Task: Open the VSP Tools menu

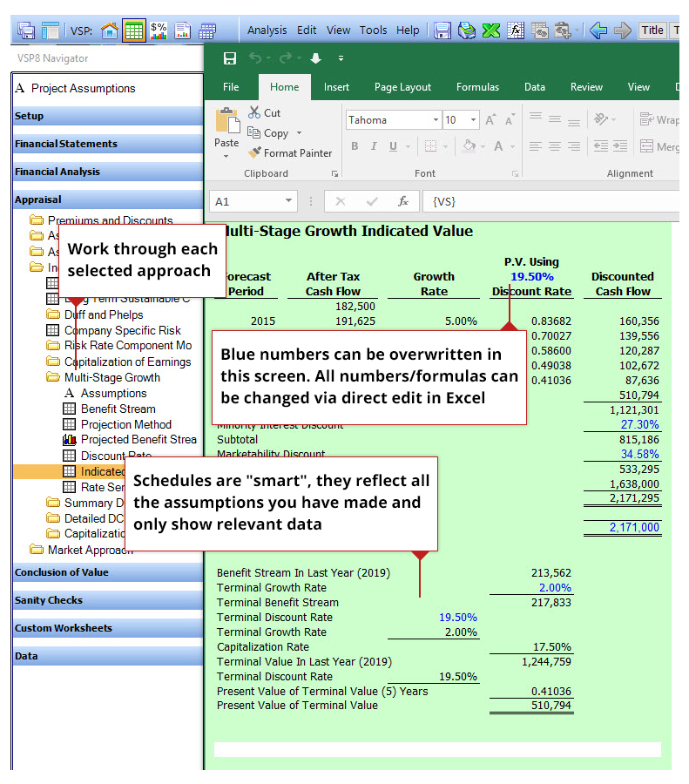Action: [x=373, y=30]
